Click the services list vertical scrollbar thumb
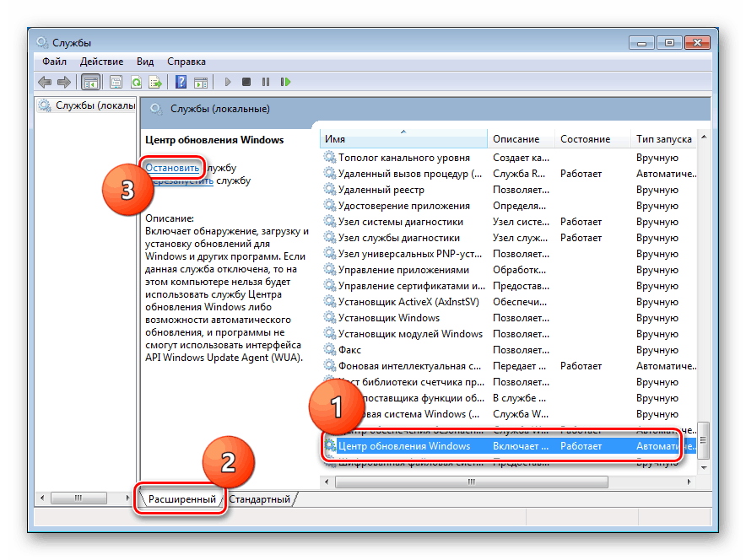Viewport: 746px width, 560px height. coord(704,440)
